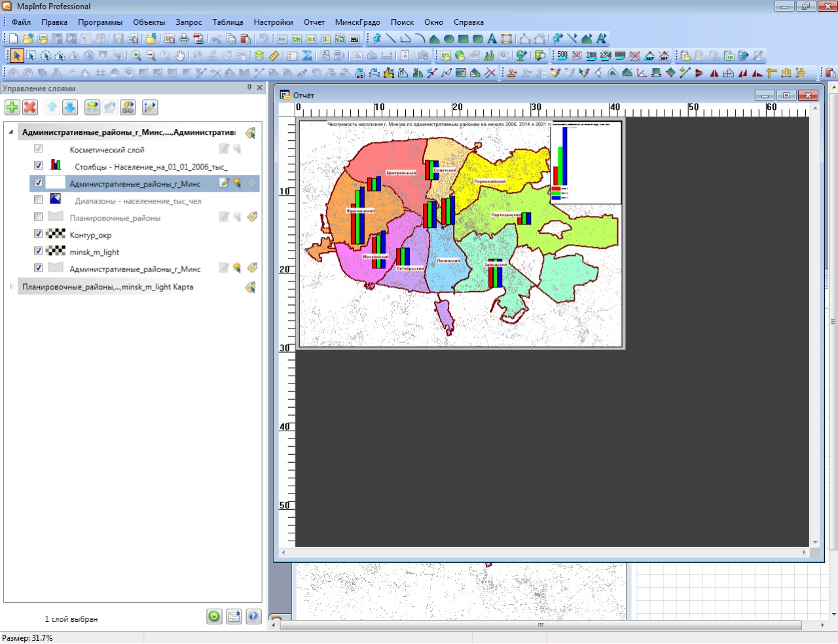Click the Отчёт window vertical scrollbar
Screen dimensions: 838x644
815,327
